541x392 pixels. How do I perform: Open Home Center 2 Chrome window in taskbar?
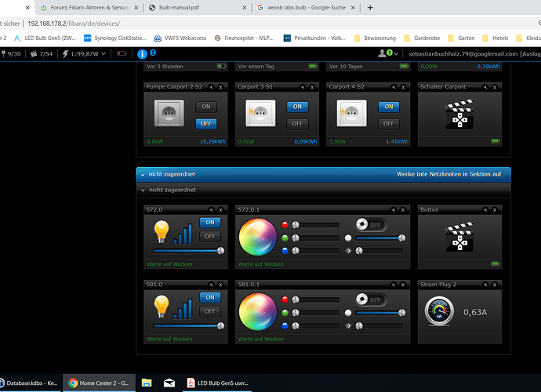[x=99, y=383]
